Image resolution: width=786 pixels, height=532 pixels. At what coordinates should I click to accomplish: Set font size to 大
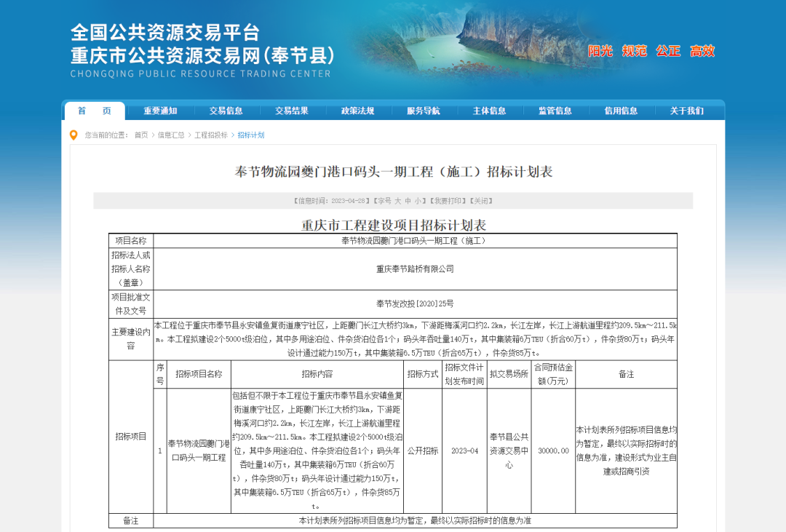tap(397, 201)
